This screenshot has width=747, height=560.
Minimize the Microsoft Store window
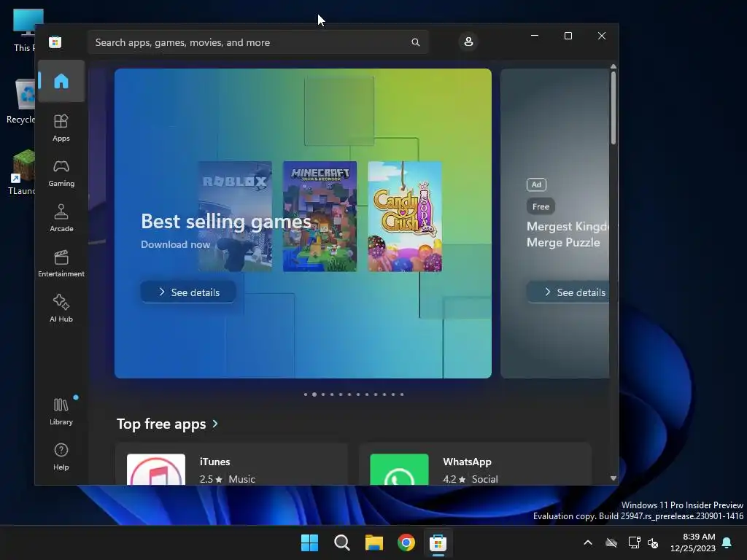[x=535, y=36]
